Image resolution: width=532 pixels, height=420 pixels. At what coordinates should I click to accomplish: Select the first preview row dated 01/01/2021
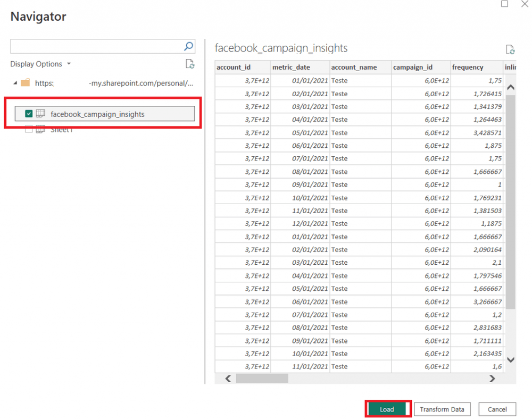[319, 80]
